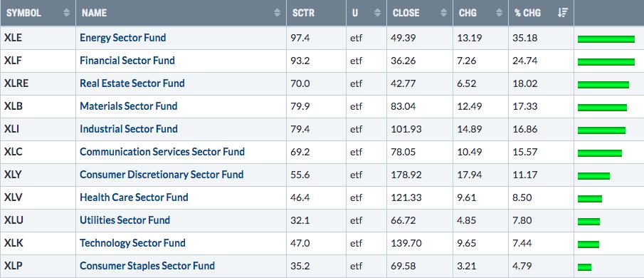Select Real Estate Sector Fund
Viewport: 644px width, 278px height.
[132, 83]
